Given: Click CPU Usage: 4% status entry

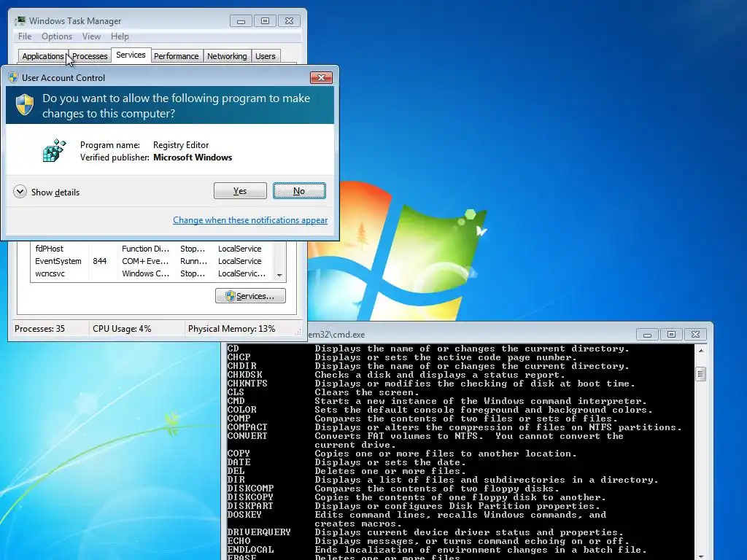Looking at the screenshot, I should point(122,329).
